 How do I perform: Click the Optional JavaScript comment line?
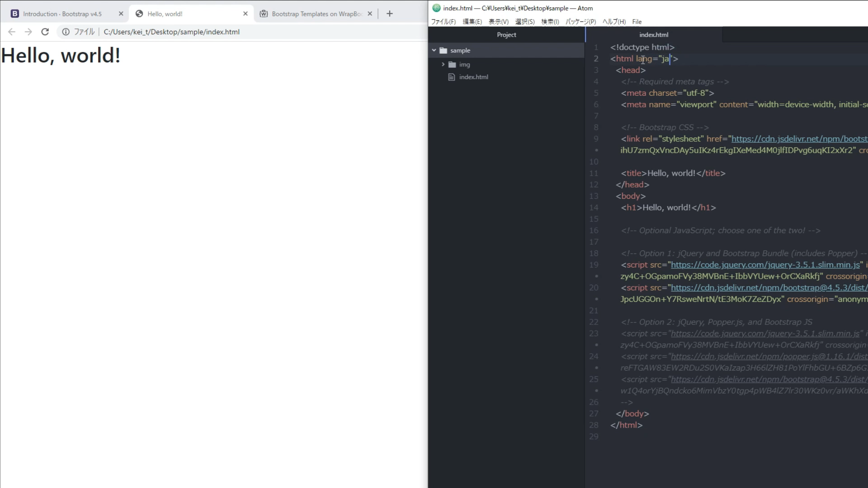click(721, 230)
